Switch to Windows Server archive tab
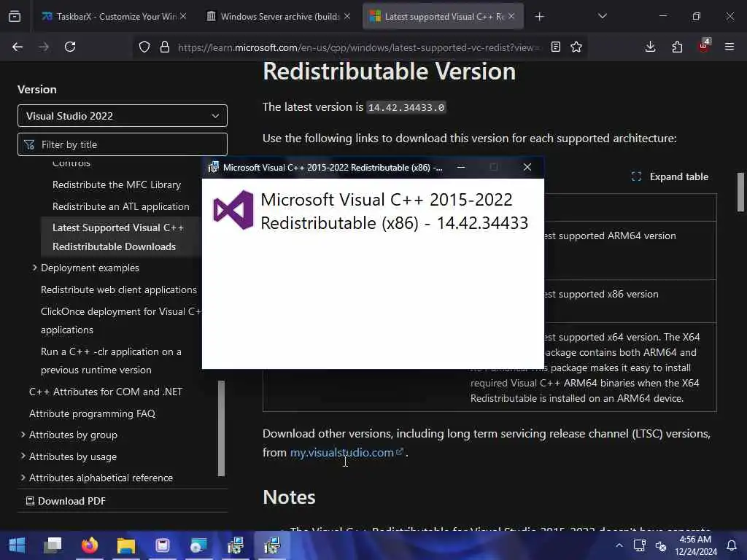Viewport: 747px width, 560px height. coord(279,17)
